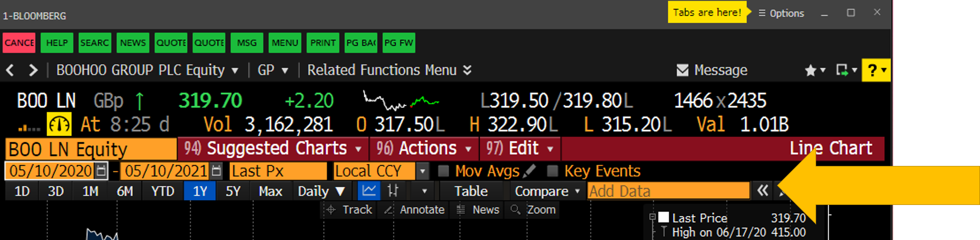This screenshot has width=980, height=240.
Task: Go back with the left chevron arrow
Action: pos(10,70)
